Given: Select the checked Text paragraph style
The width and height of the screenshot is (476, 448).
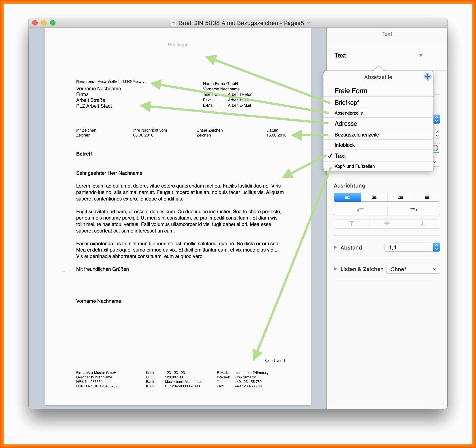Looking at the screenshot, I should [x=378, y=156].
